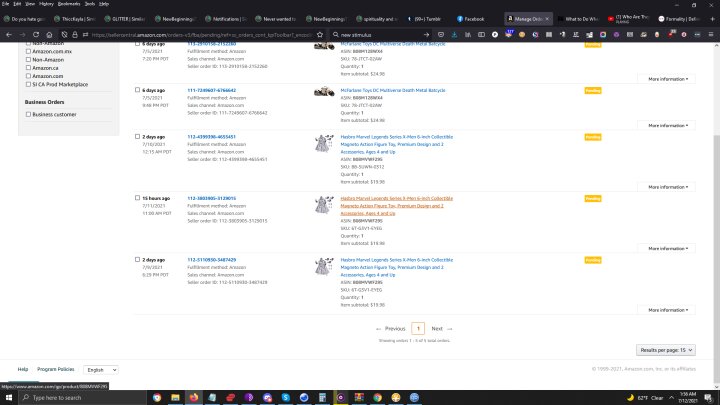Expand More information for order 112-5110930-3487429
Image resolution: width=720 pixels, height=405 pixels.
click(x=668, y=310)
